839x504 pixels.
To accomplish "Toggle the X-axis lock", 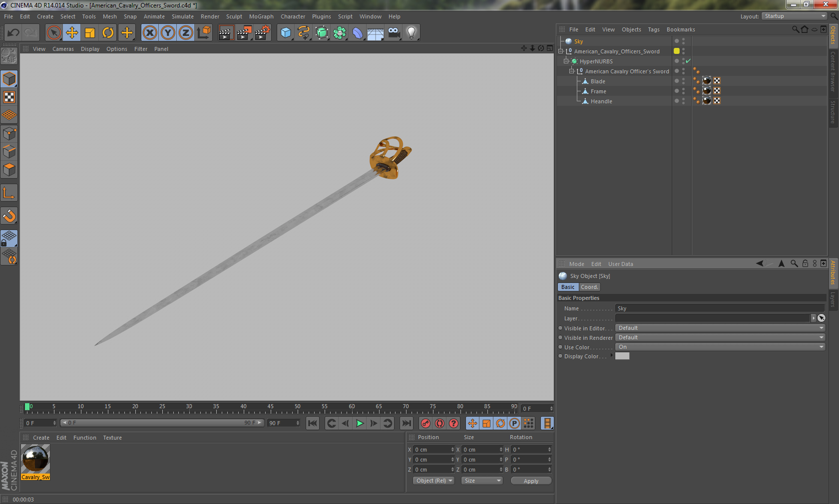I will tap(150, 33).
